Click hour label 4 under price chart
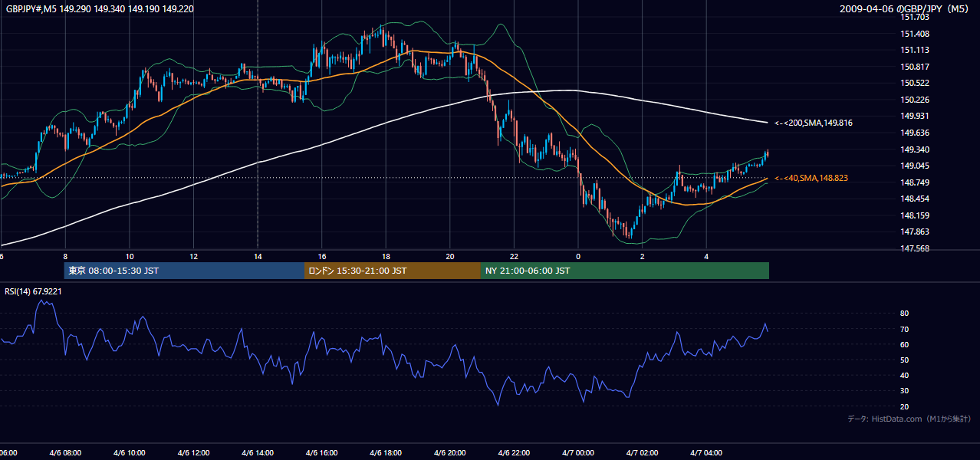980x460 pixels. (x=706, y=256)
